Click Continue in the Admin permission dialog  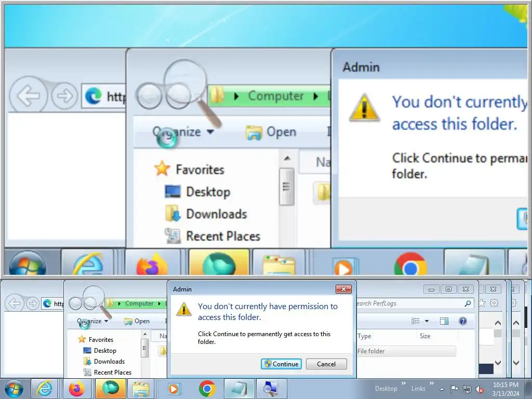[x=281, y=364]
